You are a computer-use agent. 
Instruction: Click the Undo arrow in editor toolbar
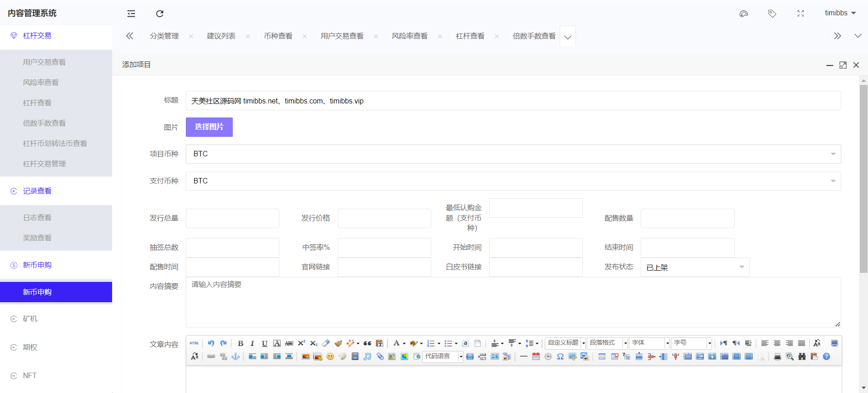tap(211, 343)
